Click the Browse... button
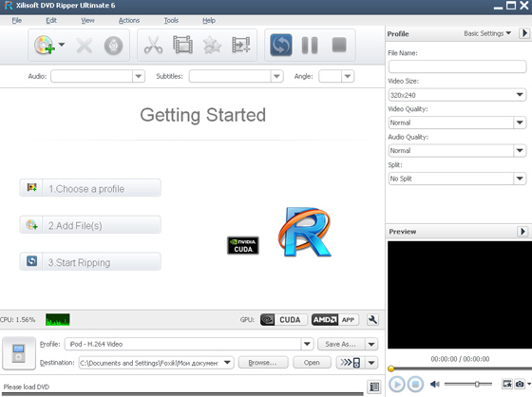The width and height of the screenshot is (532, 397). pyautogui.click(x=263, y=363)
